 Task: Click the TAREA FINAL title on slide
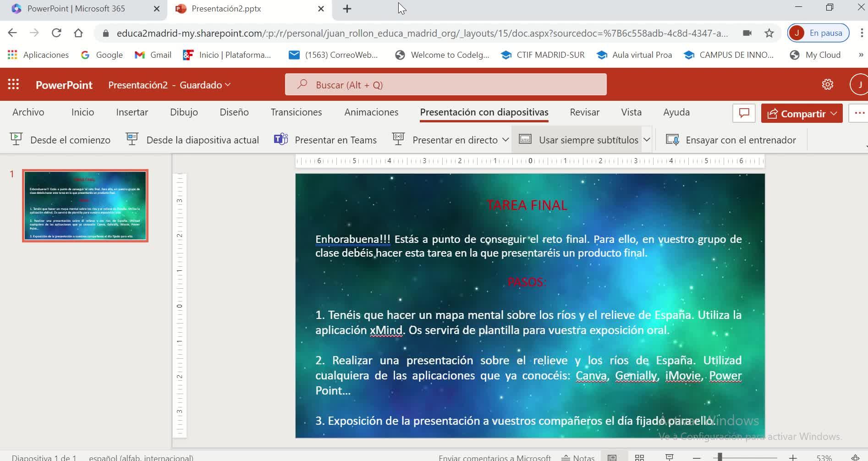tap(527, 205)
